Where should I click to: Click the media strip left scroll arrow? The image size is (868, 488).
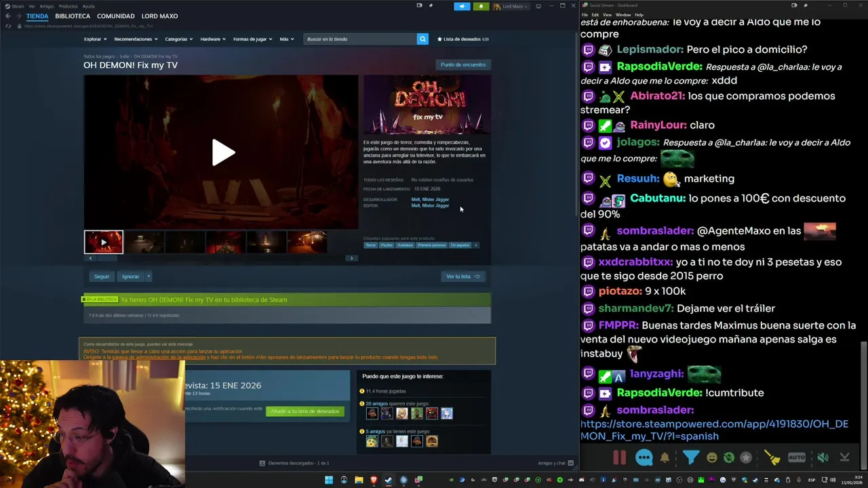(x=90, y=258)
